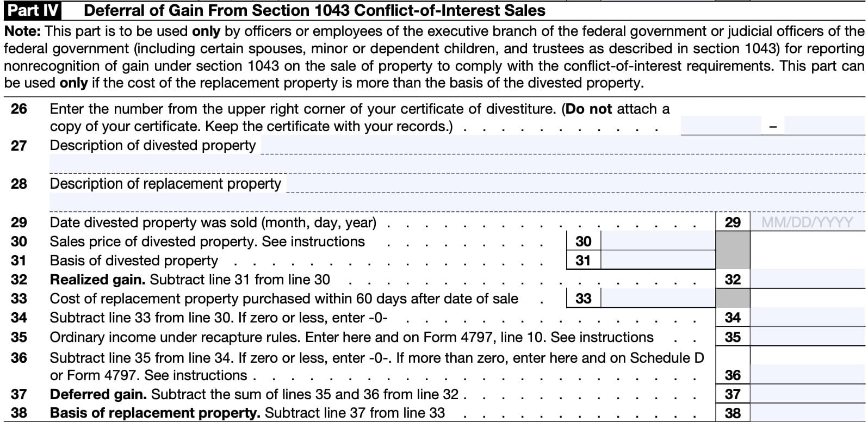This screenshot has height=422, width=868.
Task: Select line 38 basis of replacement property field
Action: pyautogui.click(x=808, y=413)
